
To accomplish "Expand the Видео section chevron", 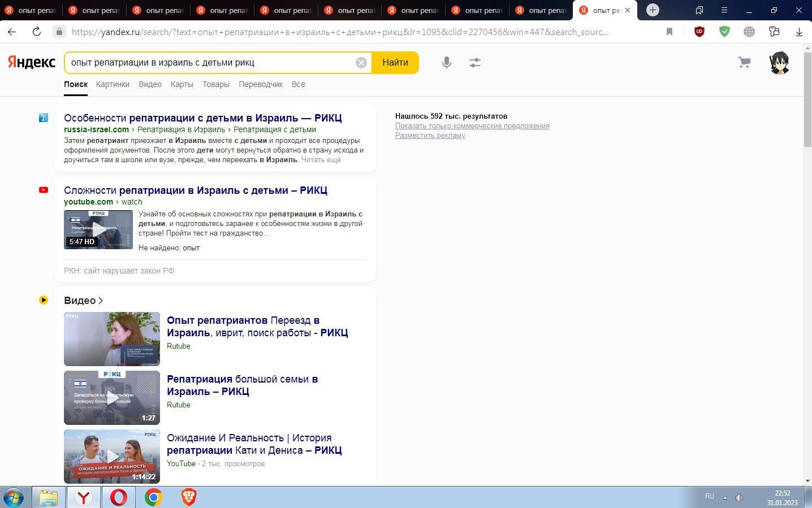I will point(101,301).
